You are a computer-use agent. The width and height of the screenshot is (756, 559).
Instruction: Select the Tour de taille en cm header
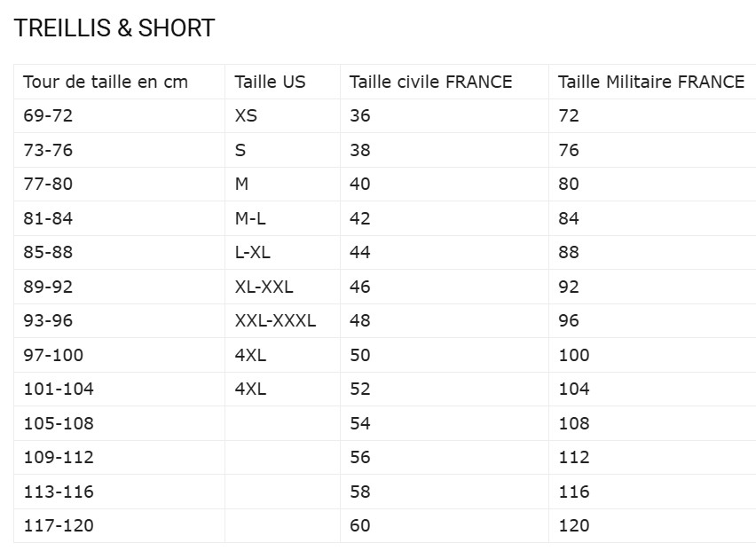coord(106,83)
